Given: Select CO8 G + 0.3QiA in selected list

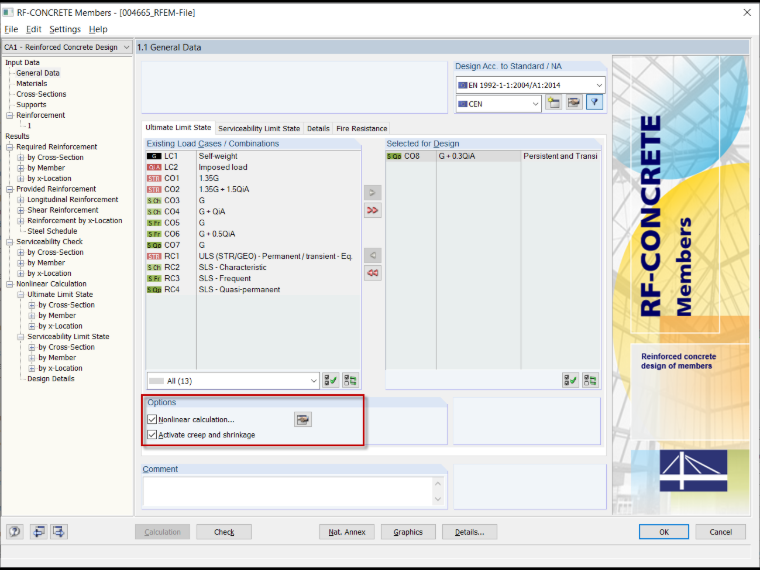Looking at the screenshot, I should (493, 156).
